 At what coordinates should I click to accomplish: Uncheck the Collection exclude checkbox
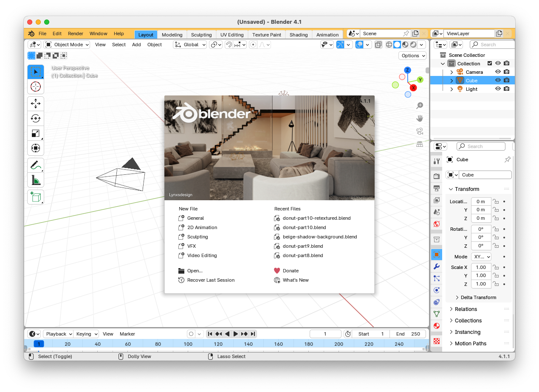(490, 63)
